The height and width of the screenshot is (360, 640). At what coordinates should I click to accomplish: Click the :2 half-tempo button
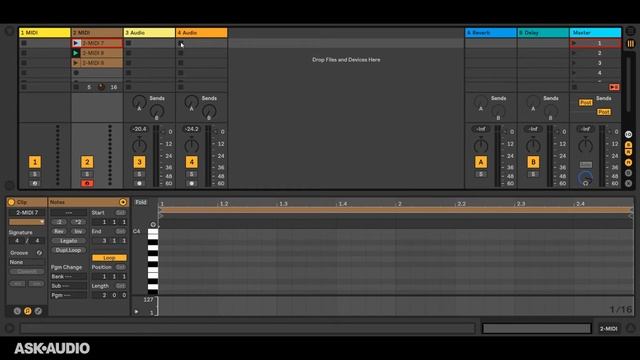click(x=59, y=222)
